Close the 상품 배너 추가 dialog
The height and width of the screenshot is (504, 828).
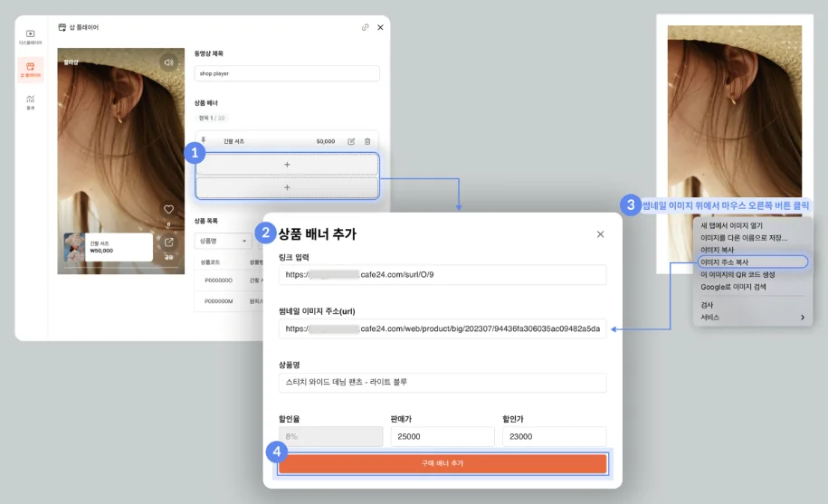pyautogui.click(x=600, y=234)
